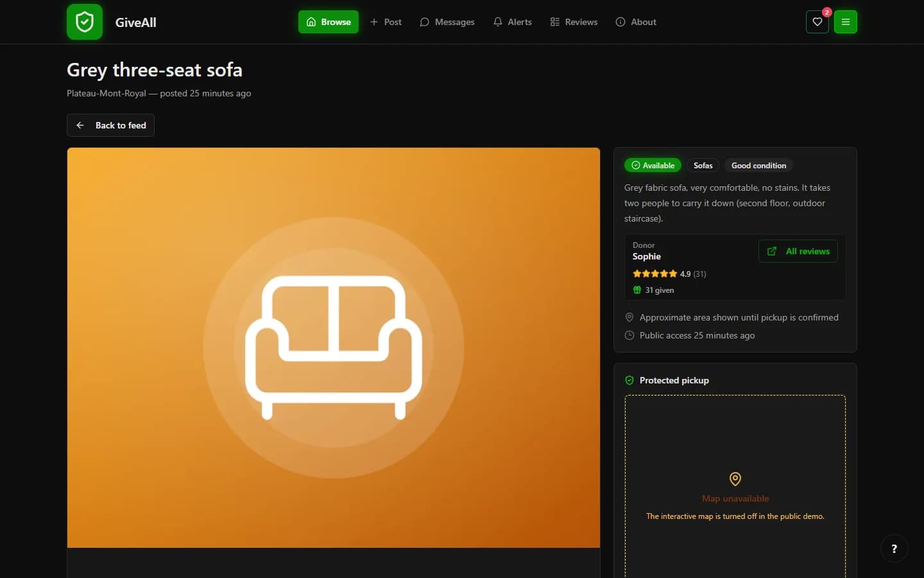924x578 pixels.
Task: Click the Approximate area shown notice text
Action: coord(739,317)
